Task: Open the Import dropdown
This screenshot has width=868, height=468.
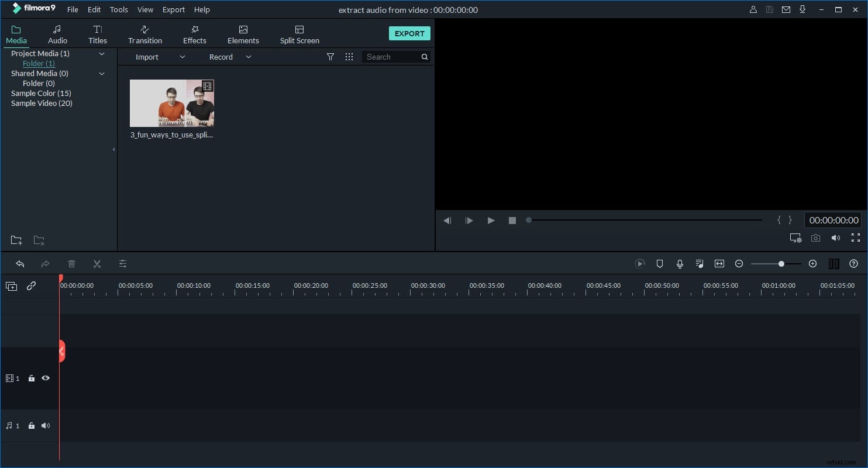Action: pos(182,57)
